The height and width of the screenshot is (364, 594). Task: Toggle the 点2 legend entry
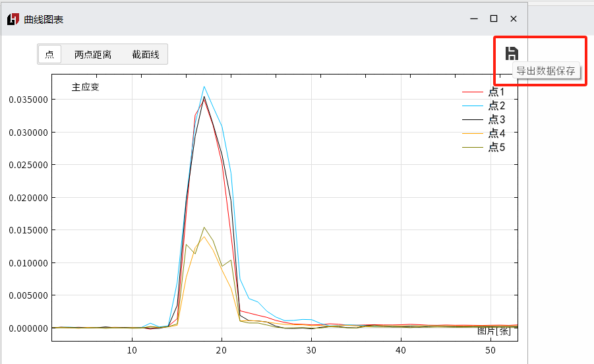tap(496, 106)
